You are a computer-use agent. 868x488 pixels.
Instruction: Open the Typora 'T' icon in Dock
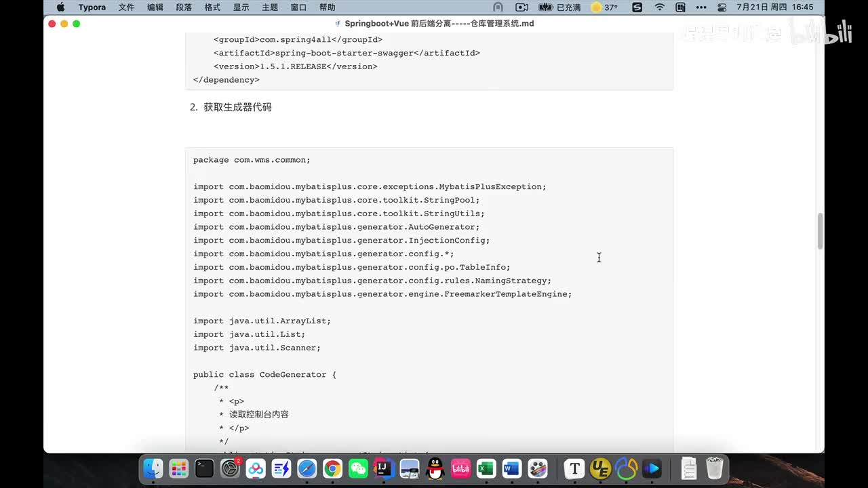(575, 468)
